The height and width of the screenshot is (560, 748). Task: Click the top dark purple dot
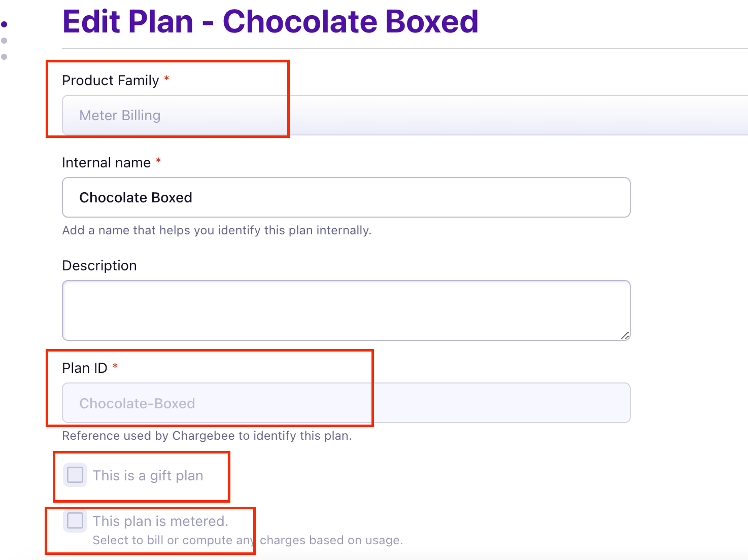coord(5,24)
